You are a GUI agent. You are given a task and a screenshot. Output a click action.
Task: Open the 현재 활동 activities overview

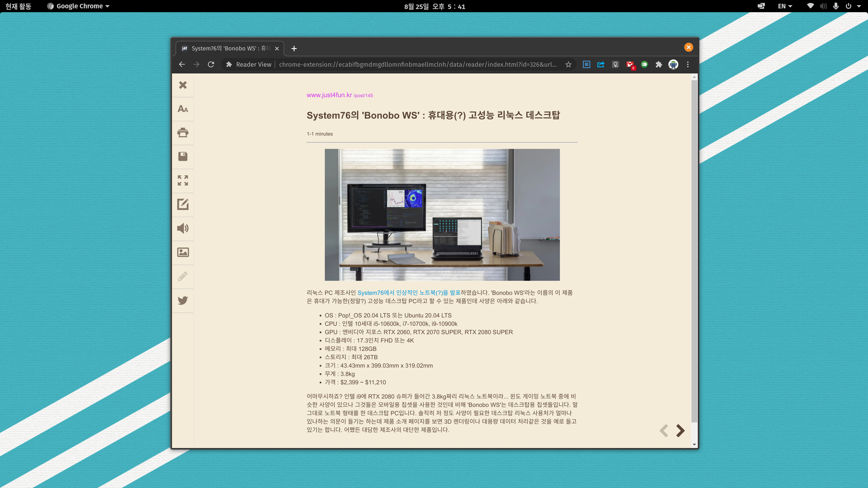tap(18, 6)
